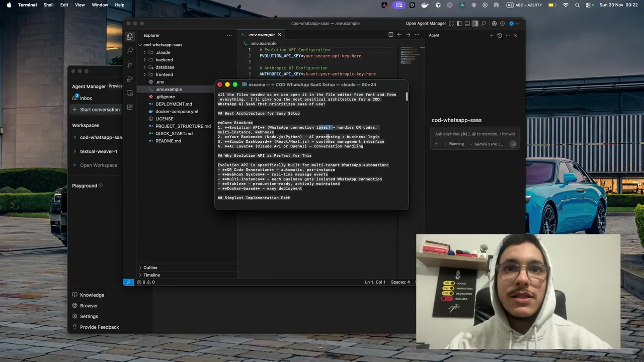
Task: Open editor more actions ellipsis
Action: [417, 35]
